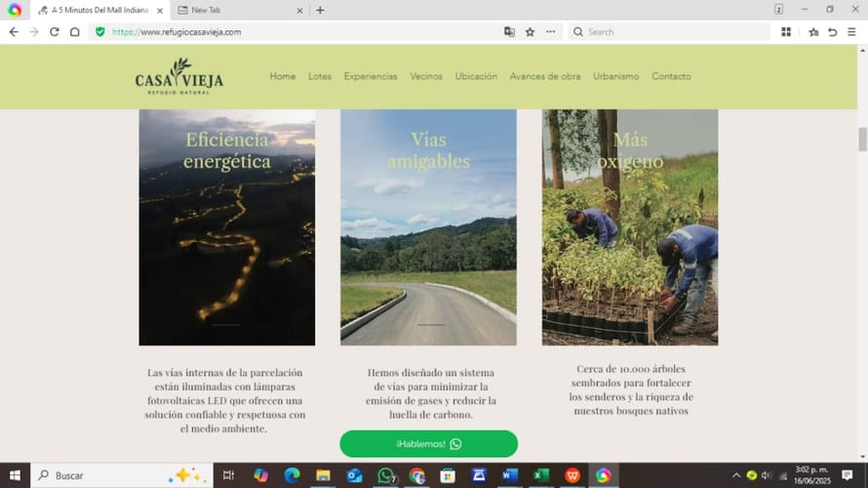Image resolution: width=868 pixels, height=488 pixels.
Task: Click the page vertical scrollbar thumb
Action: click(x=862, y=139)
